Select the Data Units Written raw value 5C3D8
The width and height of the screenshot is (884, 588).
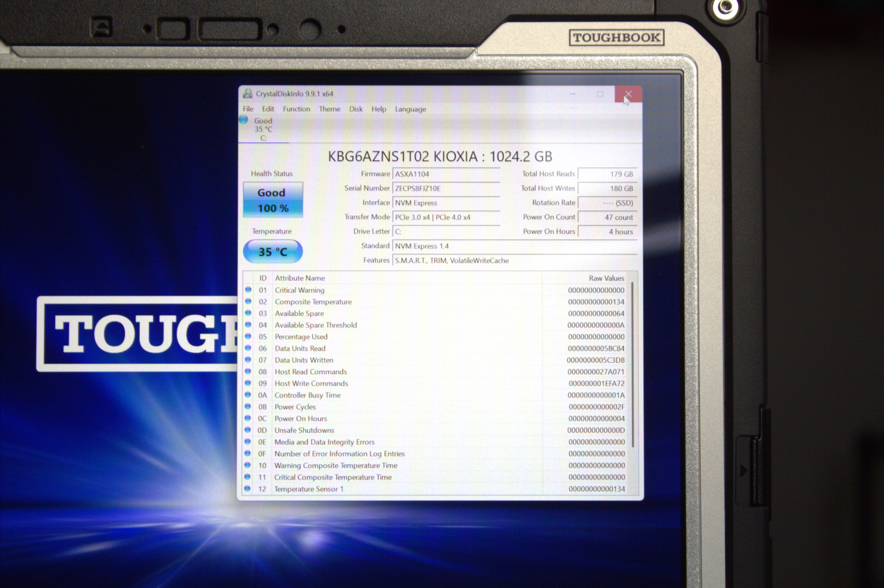596,360
